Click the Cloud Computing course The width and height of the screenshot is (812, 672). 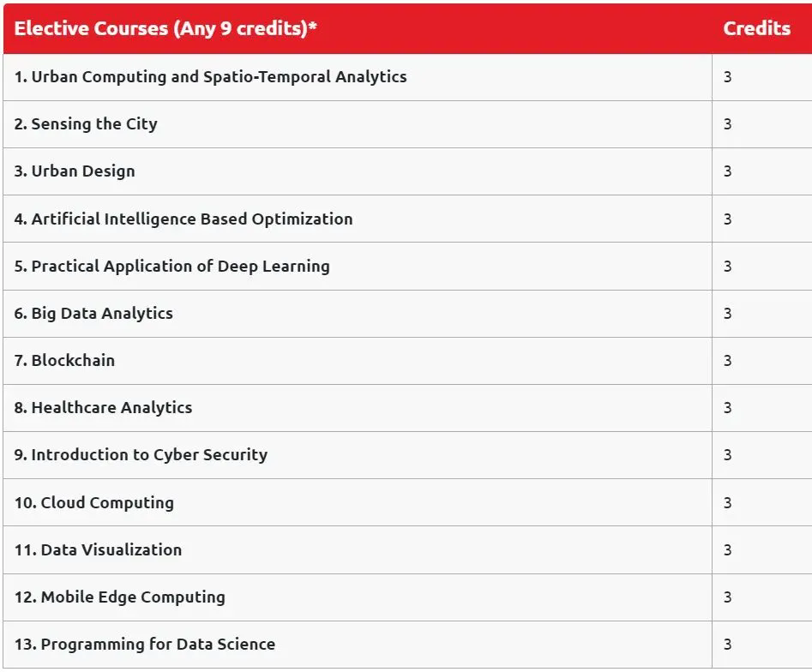coord(93,503)
